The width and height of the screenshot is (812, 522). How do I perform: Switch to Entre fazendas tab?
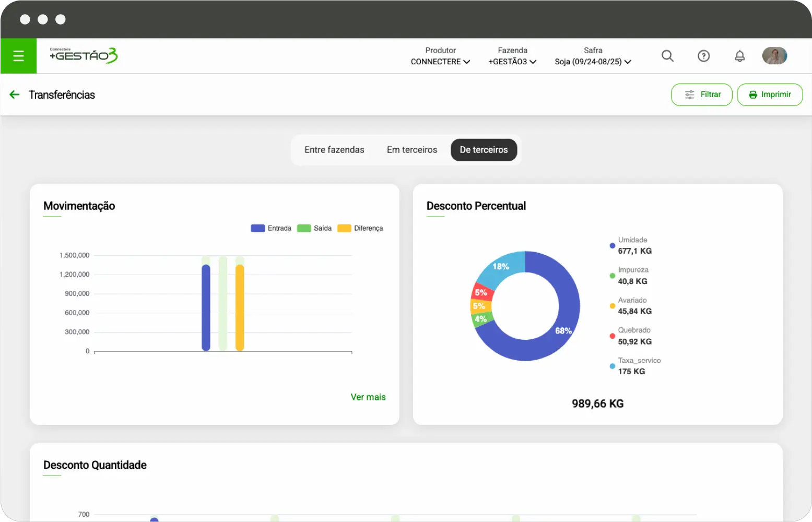[x=334, y=150]
